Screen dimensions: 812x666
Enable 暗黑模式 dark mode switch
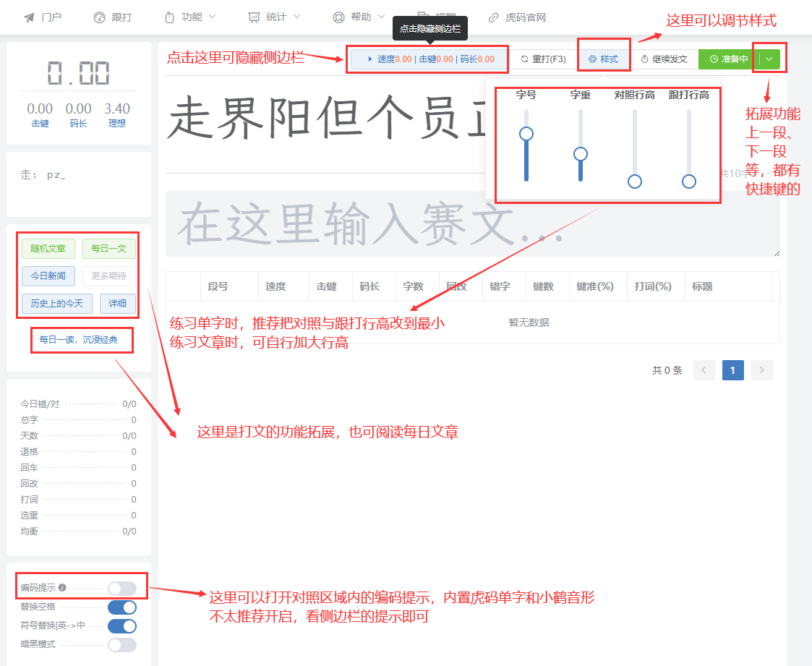coord(121,644)
